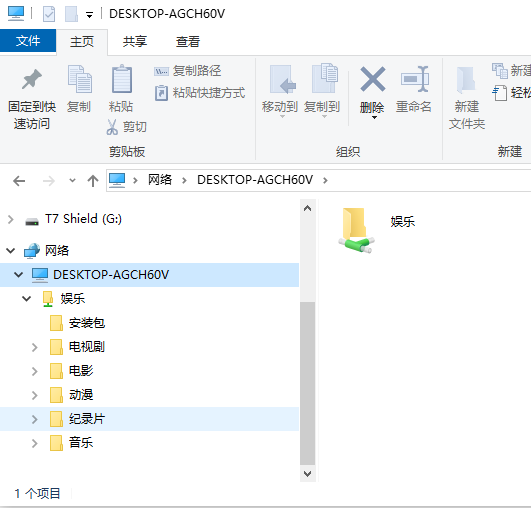Click the navigation pane scroll down arrow

[x=307, y=473]
